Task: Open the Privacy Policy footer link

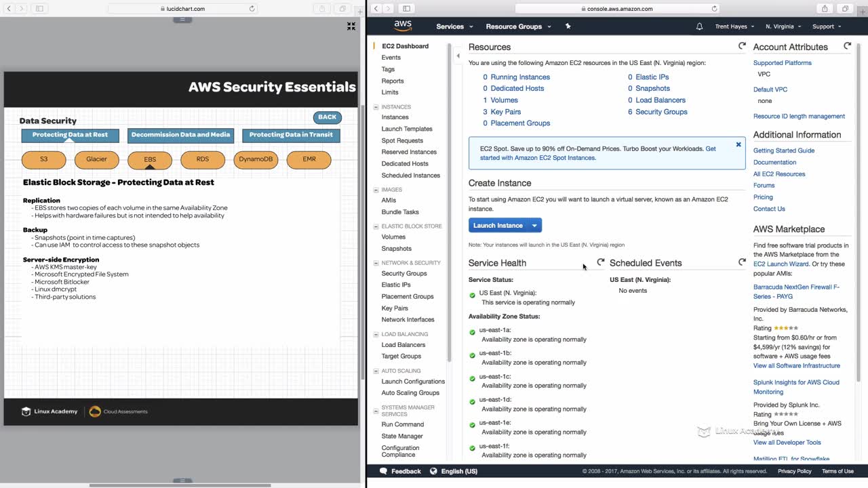Action: tap(795, 471)
